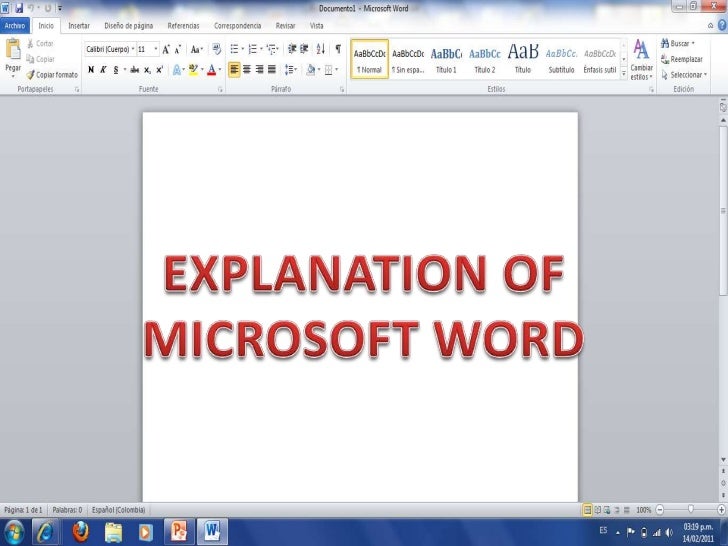
Task: Open the Seleccionar dropdown
Action: coord(684,75)
